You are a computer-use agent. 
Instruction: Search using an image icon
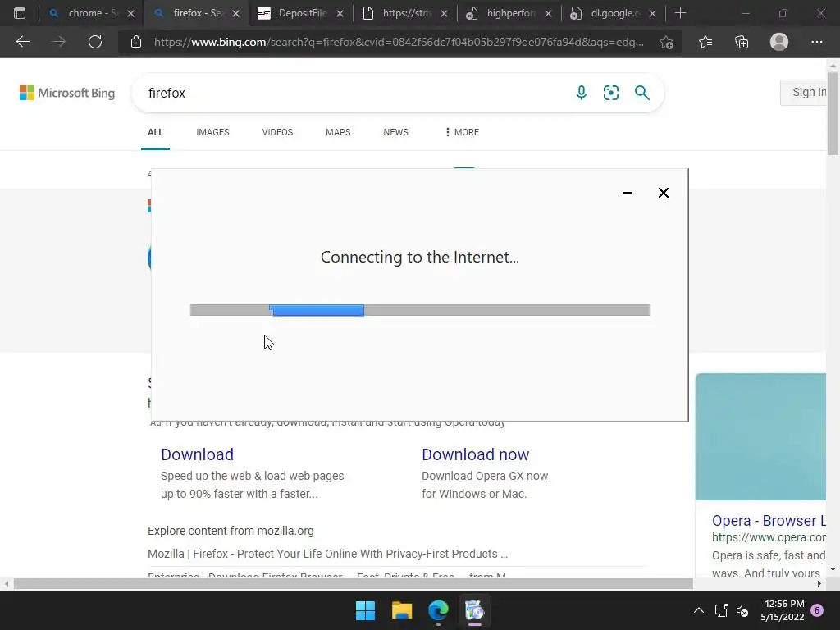tap(610, 93)
